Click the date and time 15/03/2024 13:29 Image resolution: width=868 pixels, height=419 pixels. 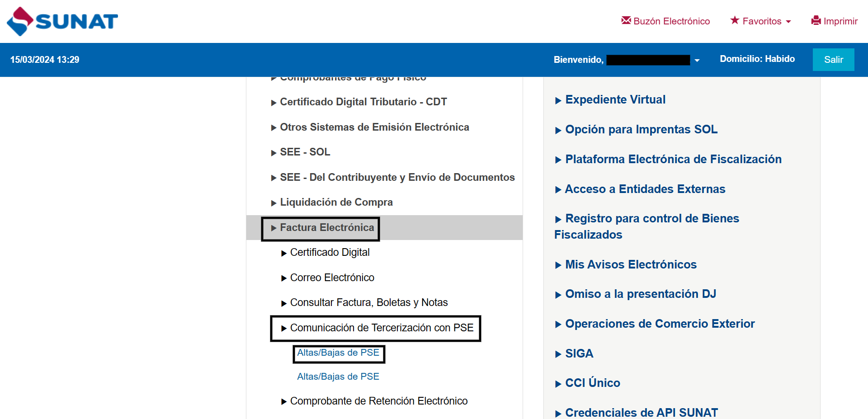[x=45, y=60]
